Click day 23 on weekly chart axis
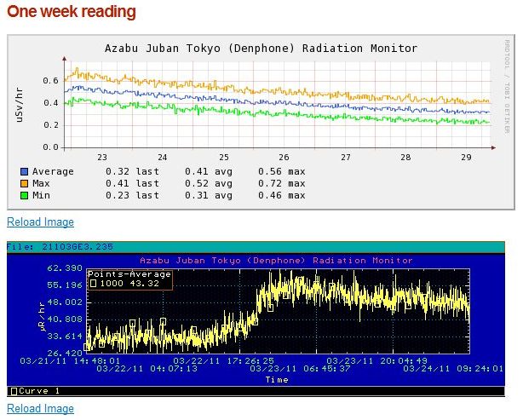 click(x=102, y=158)
